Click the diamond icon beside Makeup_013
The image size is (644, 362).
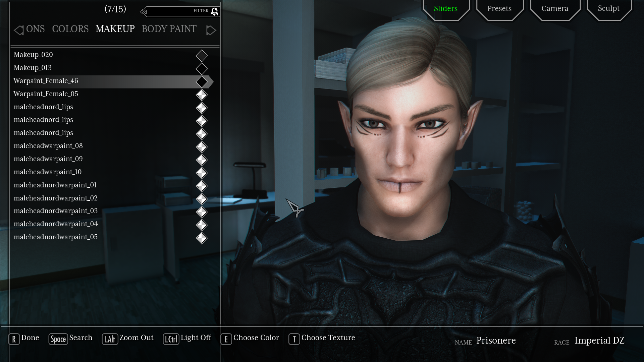(x=202, y=69)
